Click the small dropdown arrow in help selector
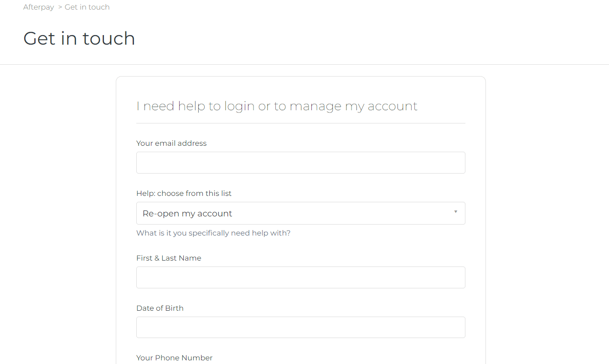 [x=455, y=212]
